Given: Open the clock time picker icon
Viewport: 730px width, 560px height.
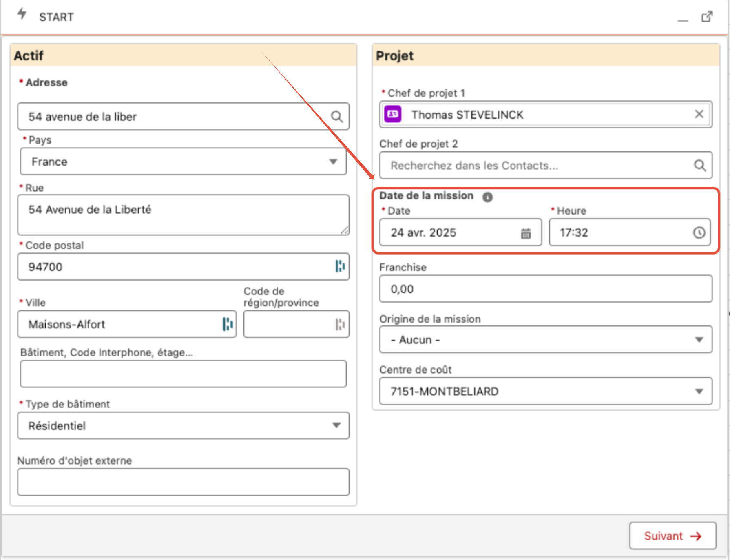Looking at the screenshot, I should click(699, 232).
